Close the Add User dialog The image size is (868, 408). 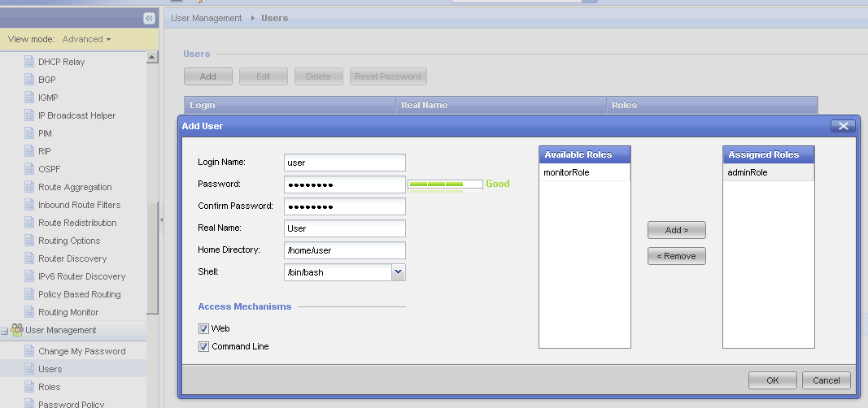pyautogui.click(x=843, y=126)
